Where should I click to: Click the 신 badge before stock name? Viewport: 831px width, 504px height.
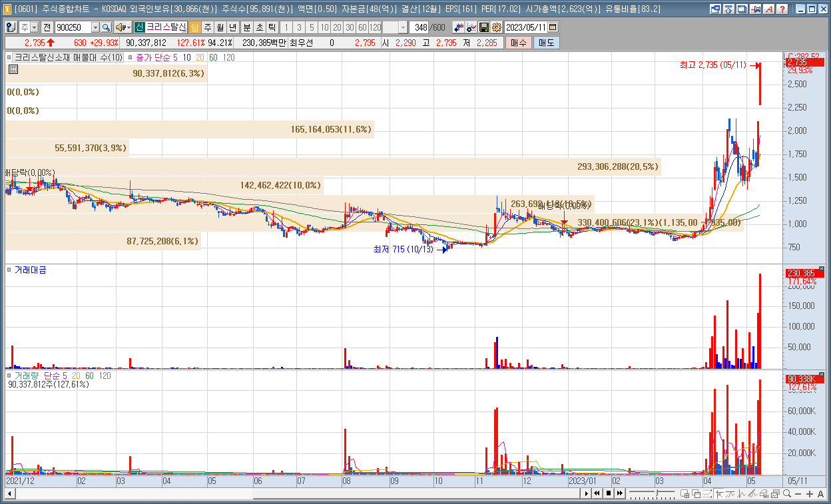[x=139, y=27]
